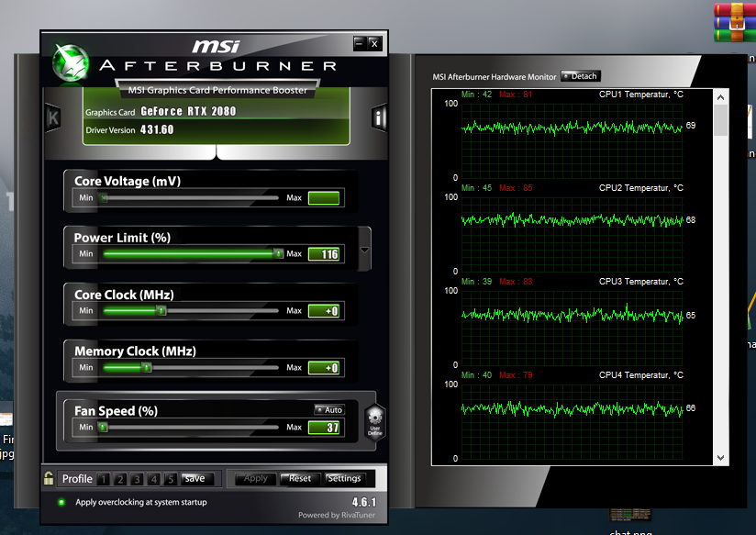
Task: Toggle the Fan Speed Auto button
Action: pyautogui.click(x=328, y=409)
